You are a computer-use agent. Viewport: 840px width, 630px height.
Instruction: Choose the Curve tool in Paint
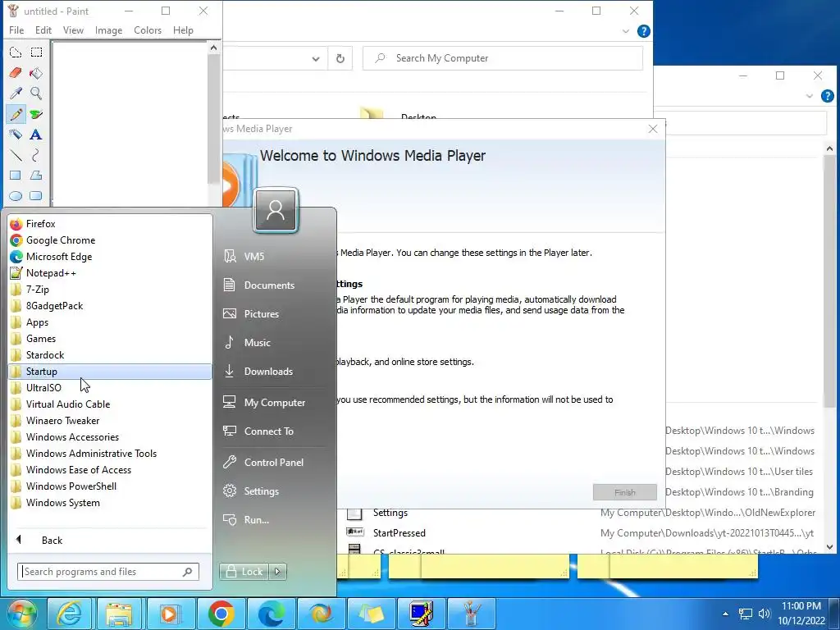tap(36, 155)
